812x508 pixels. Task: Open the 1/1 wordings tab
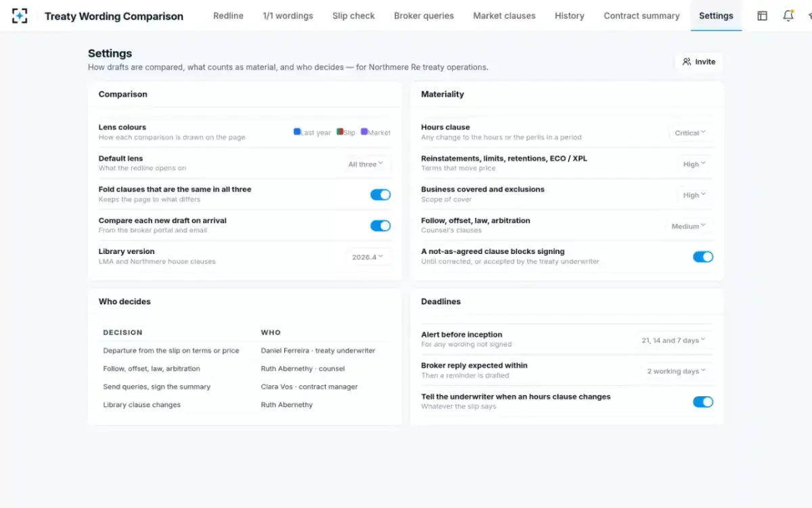pos(288,16)
